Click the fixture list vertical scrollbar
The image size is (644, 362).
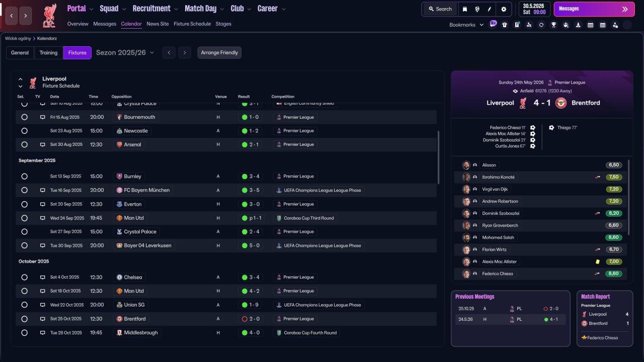pyautogui.click(x=439, y=157)
